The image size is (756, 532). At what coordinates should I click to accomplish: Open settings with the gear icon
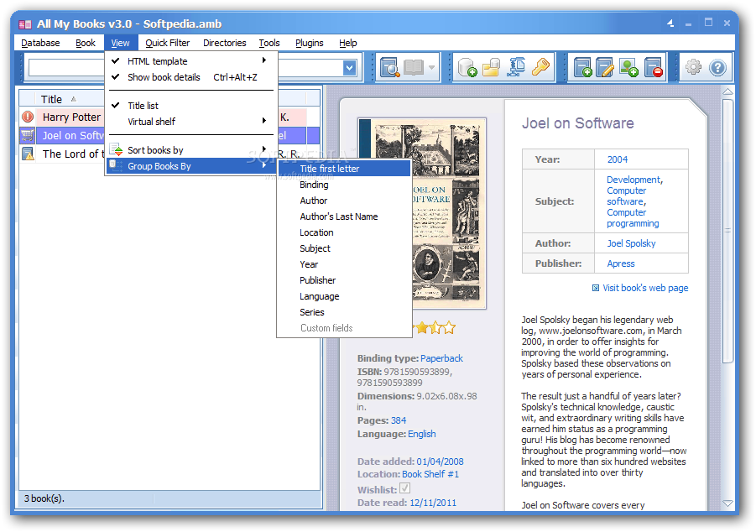[693, 67]
